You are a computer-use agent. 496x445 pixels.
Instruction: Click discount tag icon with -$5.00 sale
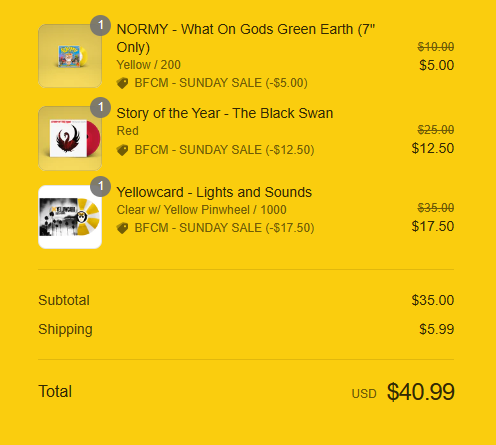coord(122,83)
